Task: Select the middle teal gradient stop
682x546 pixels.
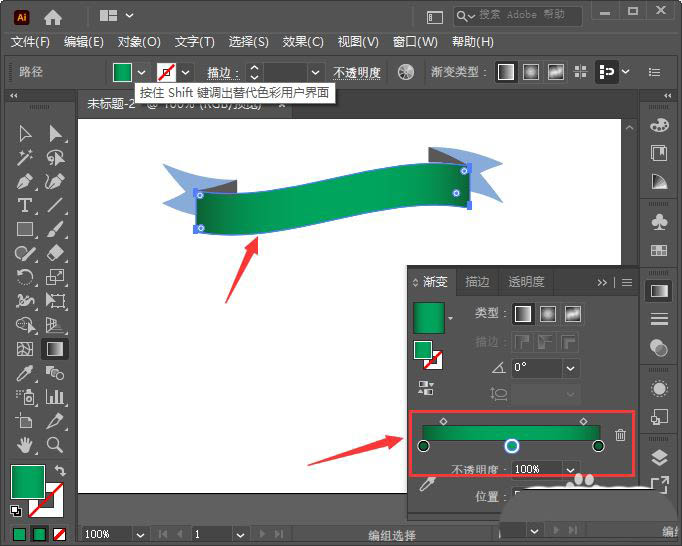Action: (512, 446)
